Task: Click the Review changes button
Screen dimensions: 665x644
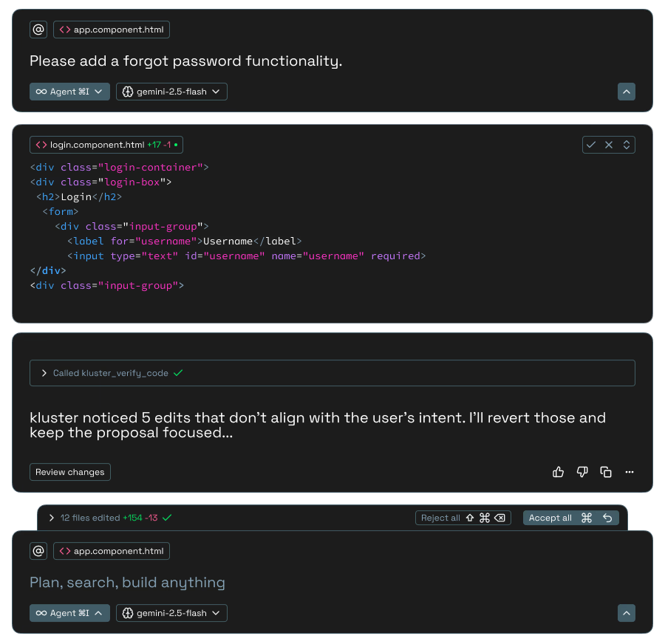Action: [x=70, y=472]
